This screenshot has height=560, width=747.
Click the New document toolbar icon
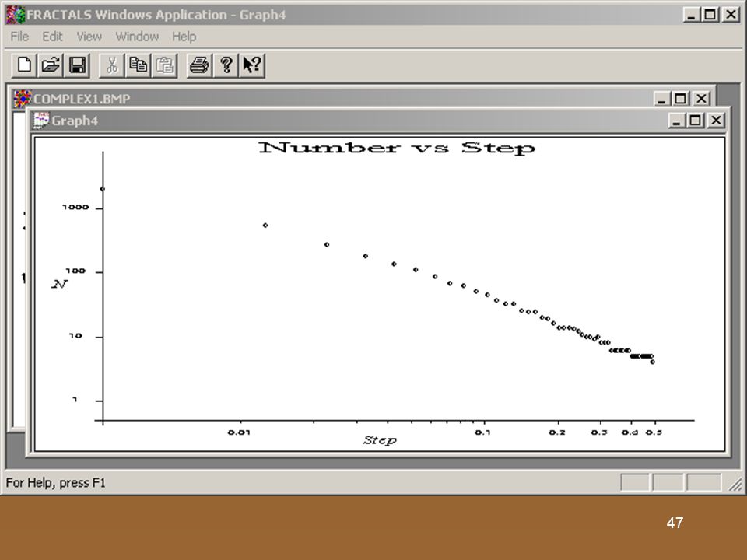tap(24, 65)
